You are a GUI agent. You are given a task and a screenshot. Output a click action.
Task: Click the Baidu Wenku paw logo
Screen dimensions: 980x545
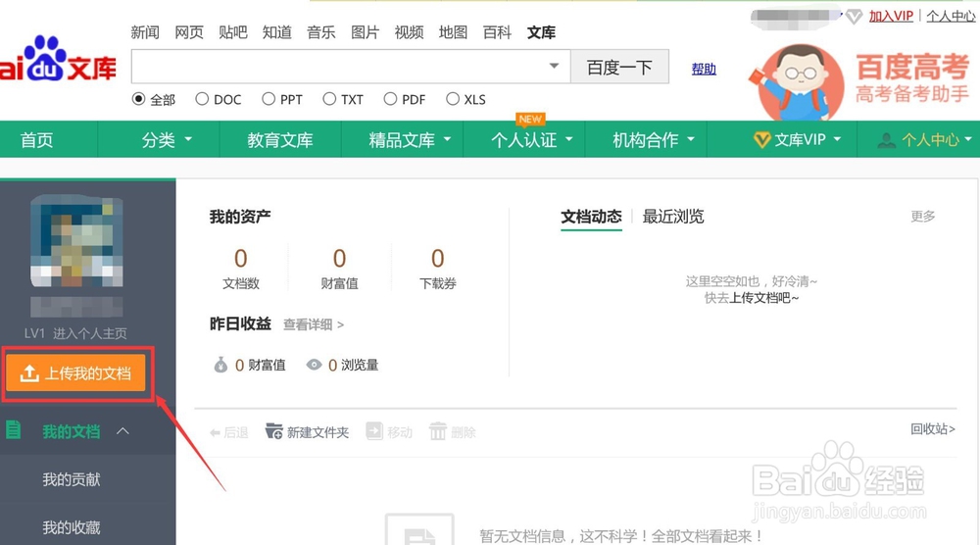click(x=58, y=59)
